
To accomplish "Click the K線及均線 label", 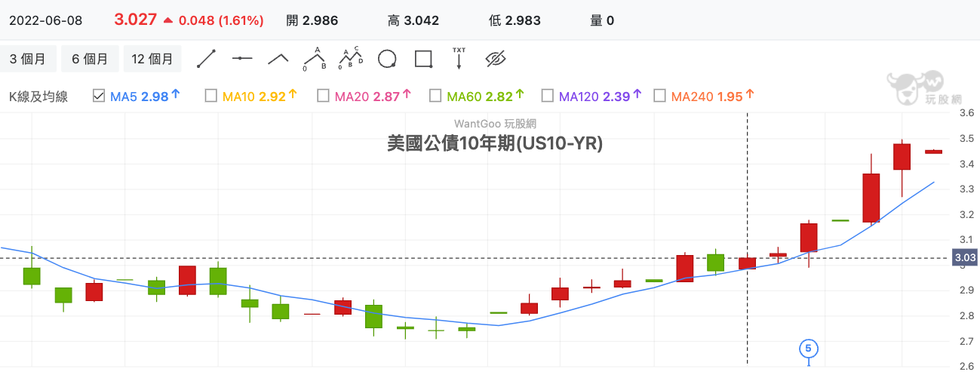I will (38, 97).
